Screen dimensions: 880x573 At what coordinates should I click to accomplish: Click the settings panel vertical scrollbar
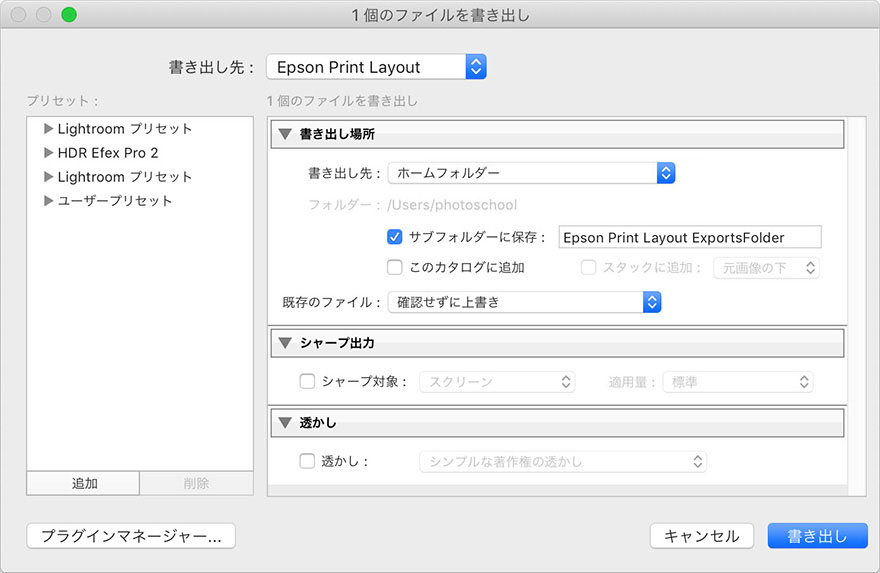pyautogui.click(x=856, y=306)
